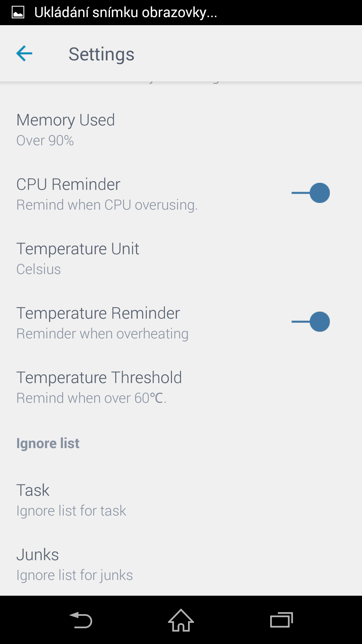362x644 pixels.
Task: Open the Junks ignore list
Action: [x=181, y=565]
